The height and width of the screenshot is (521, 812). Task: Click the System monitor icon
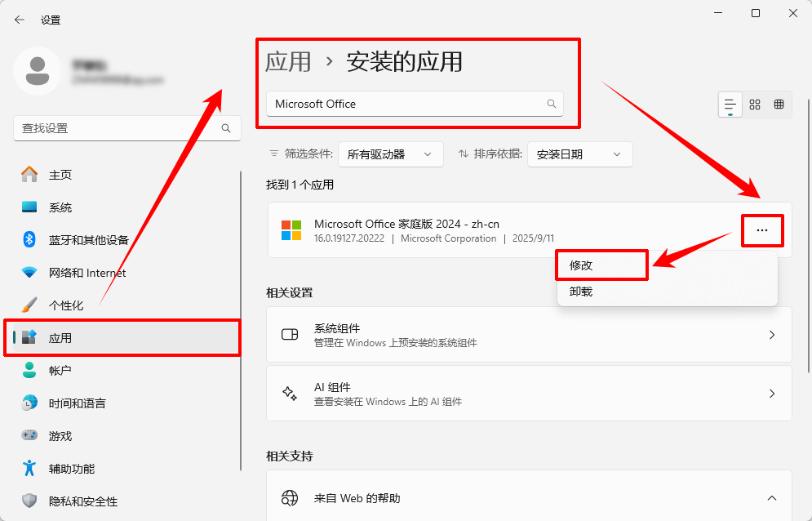(x=29, y=207)
